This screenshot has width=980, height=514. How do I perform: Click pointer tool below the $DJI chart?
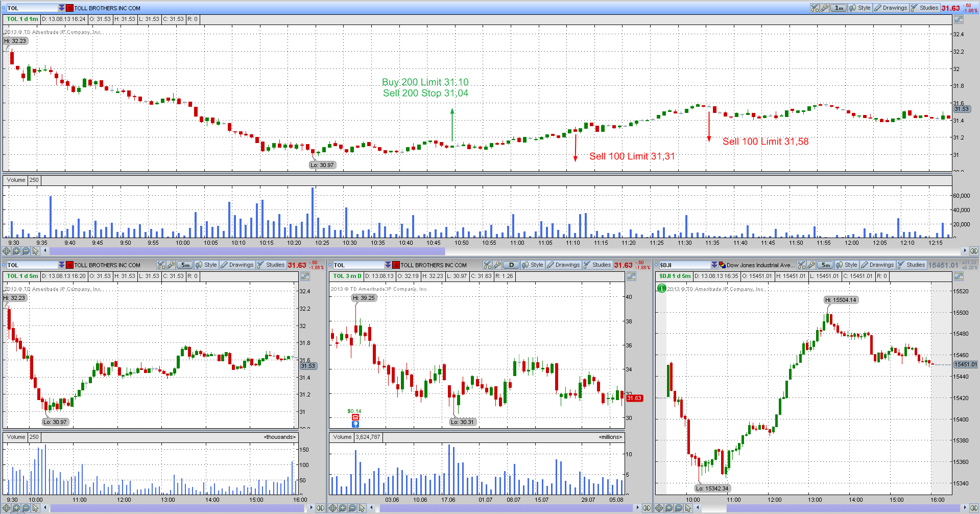(688, 508)
